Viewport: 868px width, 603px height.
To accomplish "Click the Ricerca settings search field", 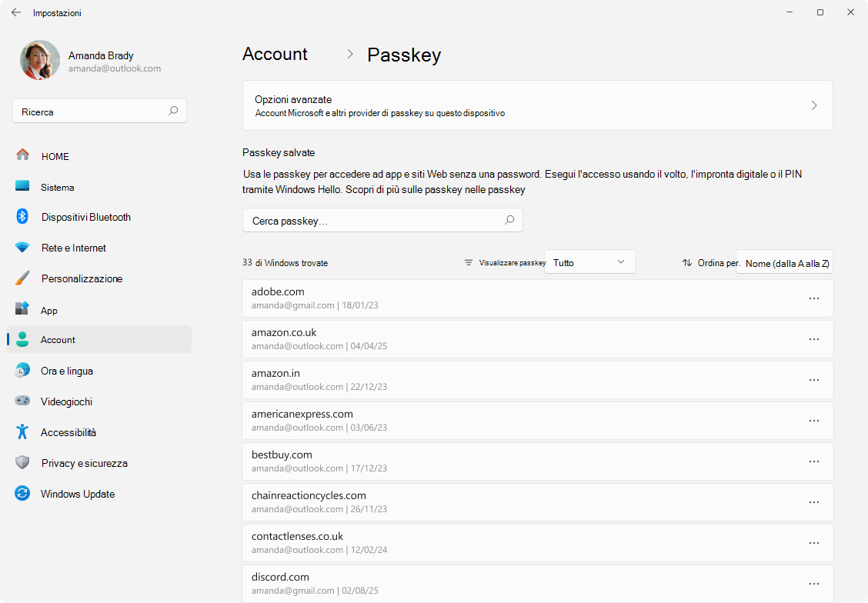I will 99,112.
